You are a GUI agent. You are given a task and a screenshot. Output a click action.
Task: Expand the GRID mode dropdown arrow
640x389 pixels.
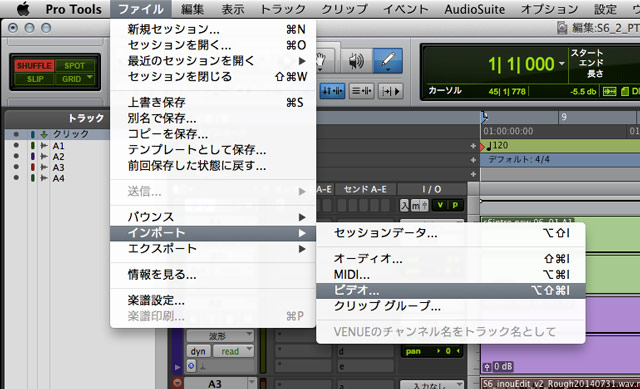pyautogui.click(x=90, y=78)
